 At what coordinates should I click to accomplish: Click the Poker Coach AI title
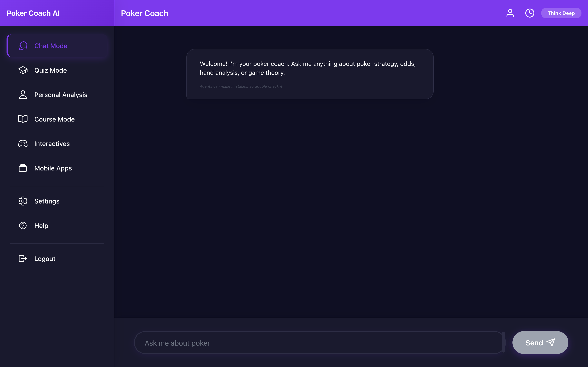point(33,13)
